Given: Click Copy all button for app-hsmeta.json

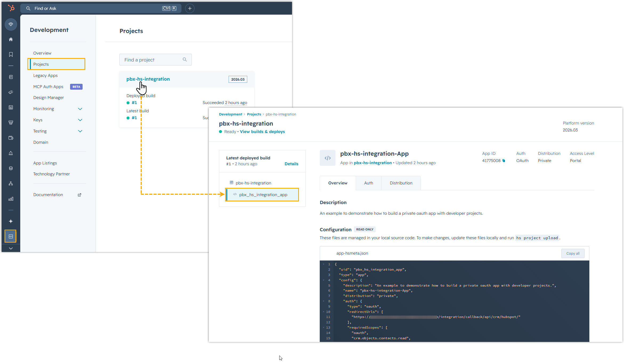Looking at the screenshot, I should 573,254.
